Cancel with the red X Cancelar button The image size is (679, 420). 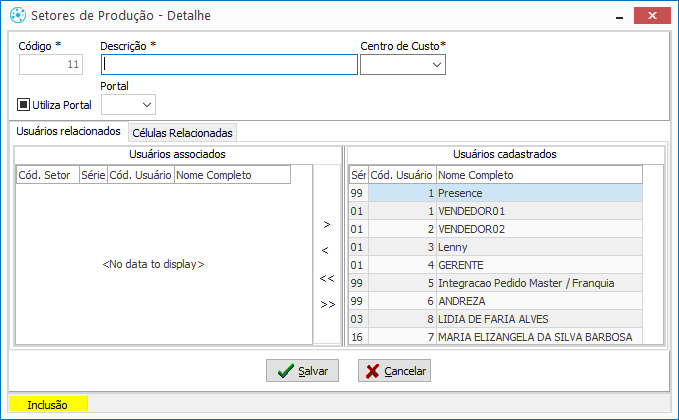pyautogui.click(x=394, y=371)
